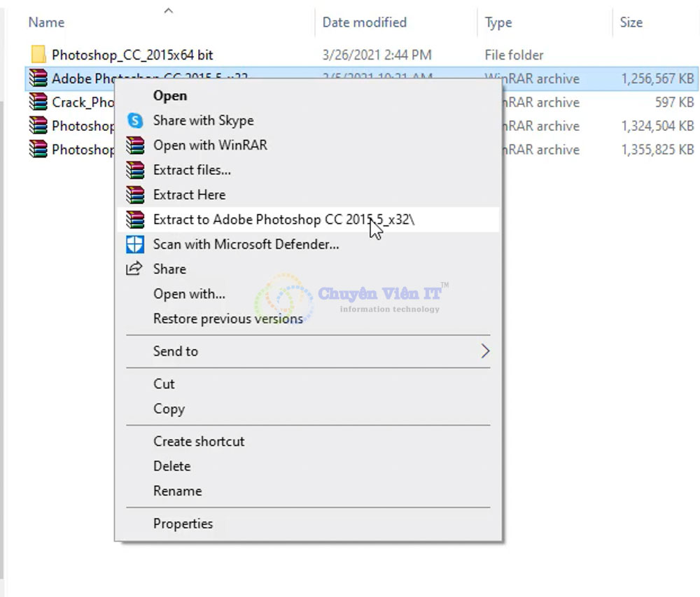Select the Crack_Pho file name
This screenshot has width=700, height=597.
coord(83,102)
